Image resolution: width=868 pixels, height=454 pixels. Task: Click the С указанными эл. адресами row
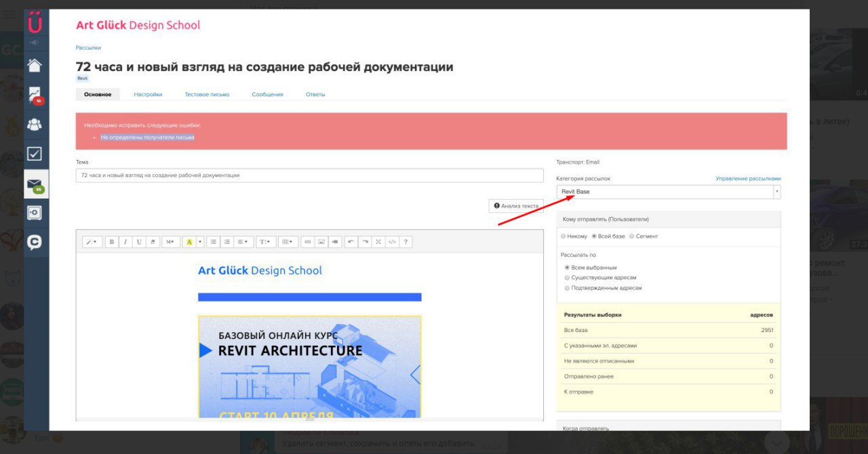pyautogui.click(x=669, y=346)
